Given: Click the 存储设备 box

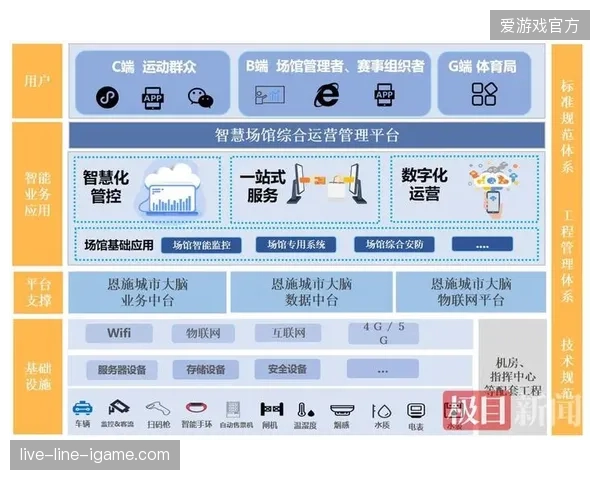Looking at the screenshot, I should [x=205, y=369].
